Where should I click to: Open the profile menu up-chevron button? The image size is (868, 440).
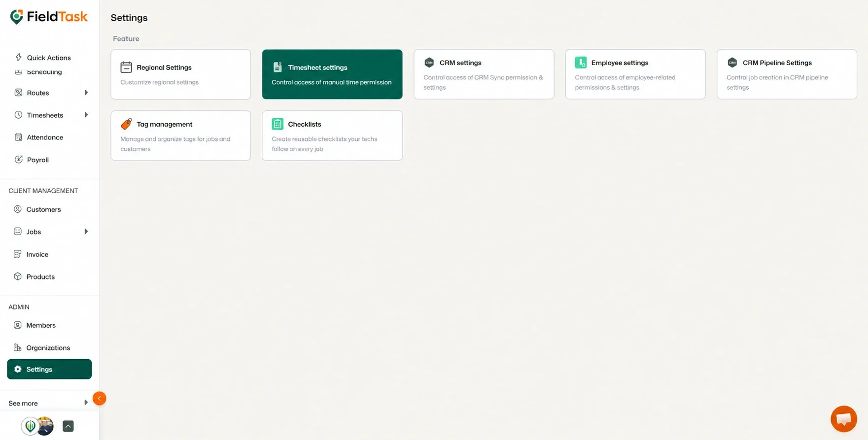click(68, 426)
